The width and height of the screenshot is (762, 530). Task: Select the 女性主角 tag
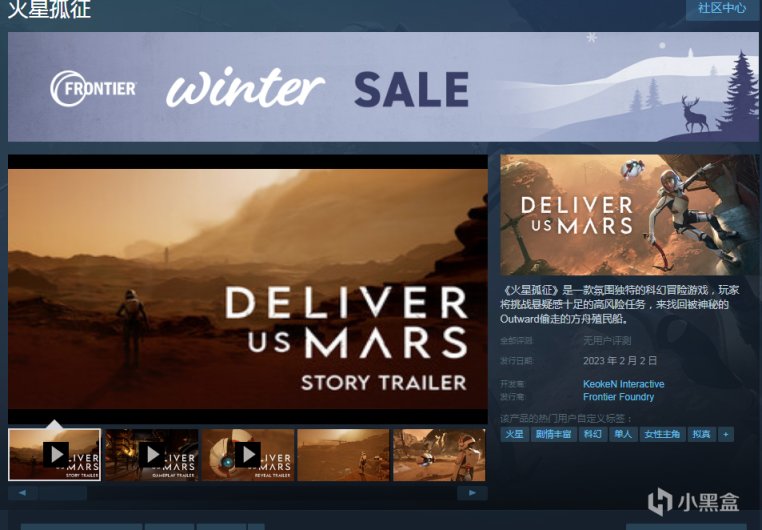pyautogui.click(x=662, y=434)
